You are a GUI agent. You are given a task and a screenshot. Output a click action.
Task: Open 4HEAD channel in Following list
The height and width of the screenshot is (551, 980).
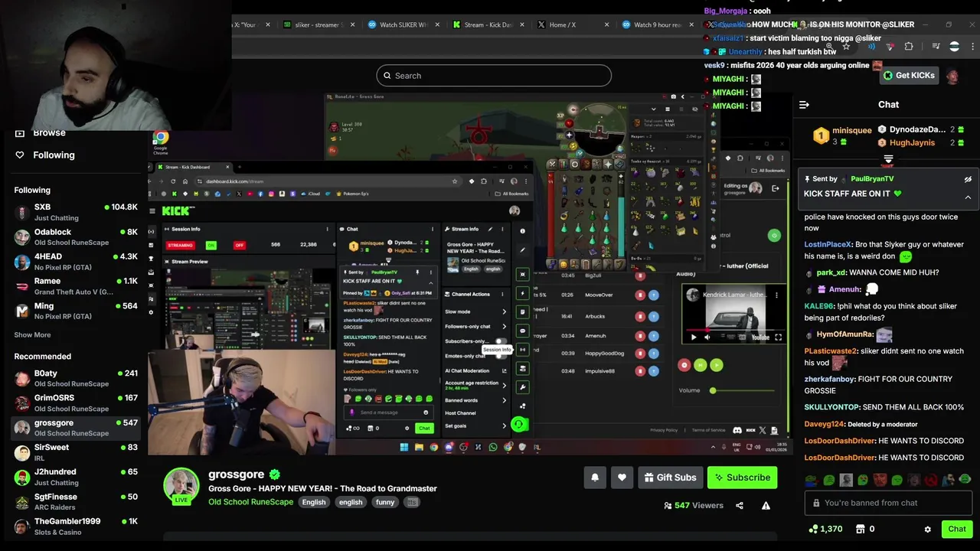[x=76, y=262]
